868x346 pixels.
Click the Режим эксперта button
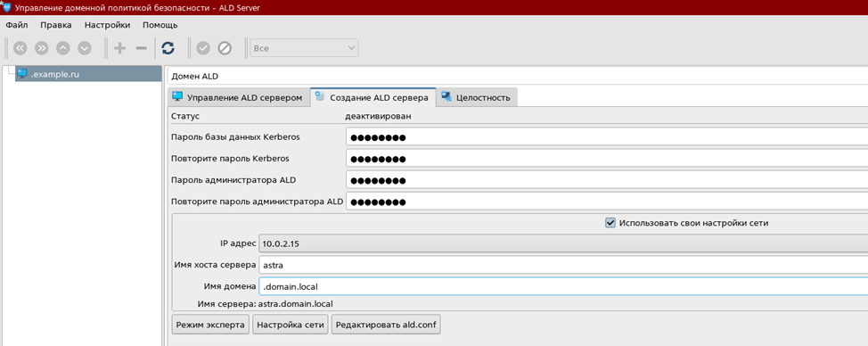[x=211, y=325]
